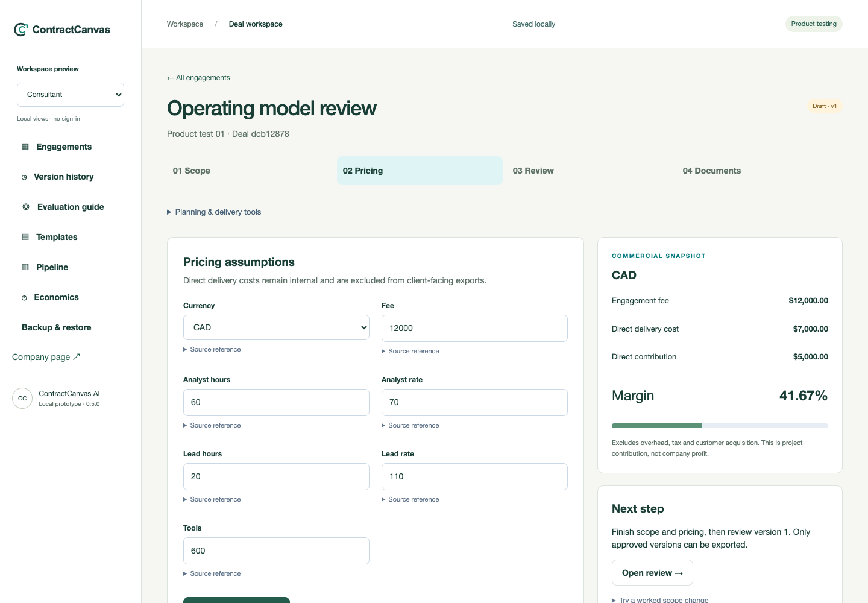This screenshot has height=603, width=868.
Task: Click the Workspace breadcrumb link
Action: (x=185, y=24)
